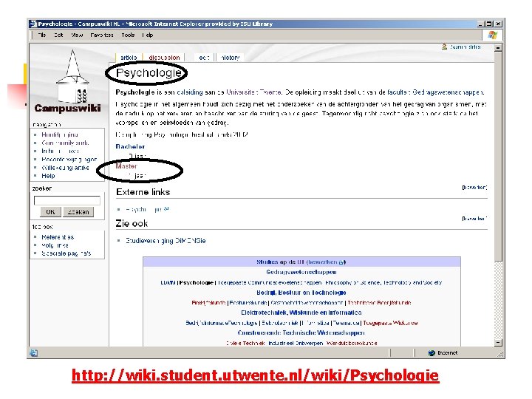Click the scrollbar up arrow
The image size is (532, 399).
[x=498, y=47]
